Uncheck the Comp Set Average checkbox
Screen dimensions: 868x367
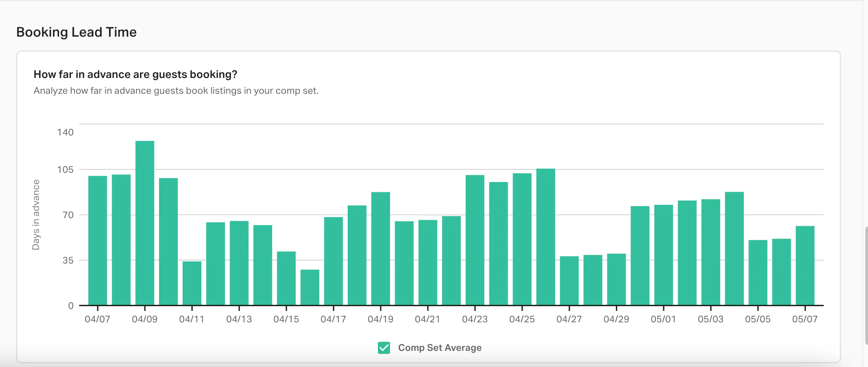tap(384, 348)
